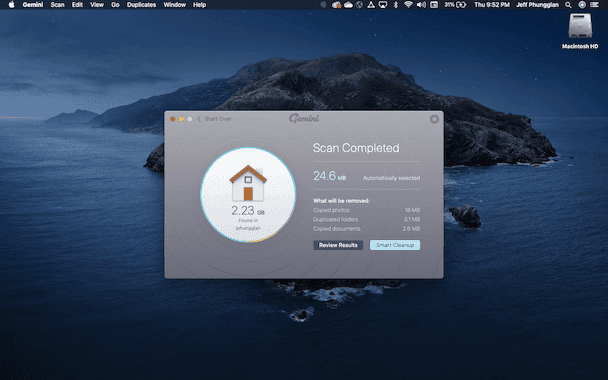The width and height of the screenshot is (608, 380).
Task: Open the Scan menu
Action: pos(57,5)
